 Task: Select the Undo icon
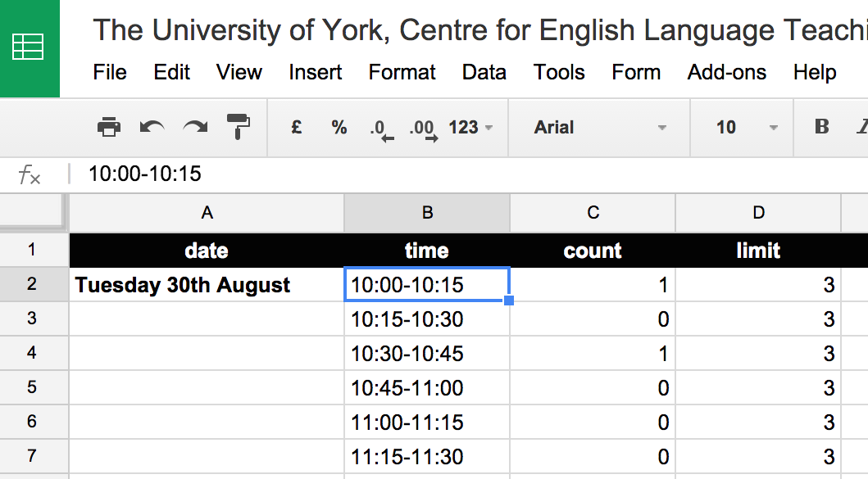[152, 127]
